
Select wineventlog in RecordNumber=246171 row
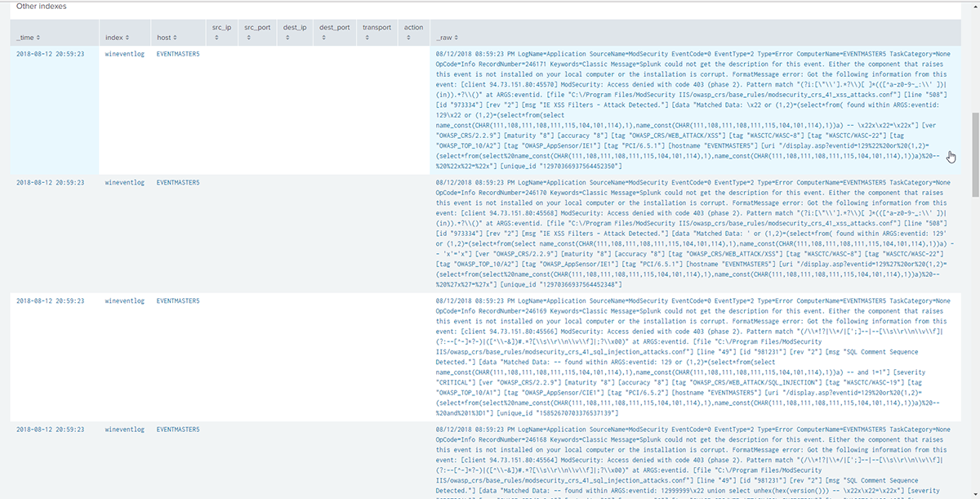[x=126, y=55]
